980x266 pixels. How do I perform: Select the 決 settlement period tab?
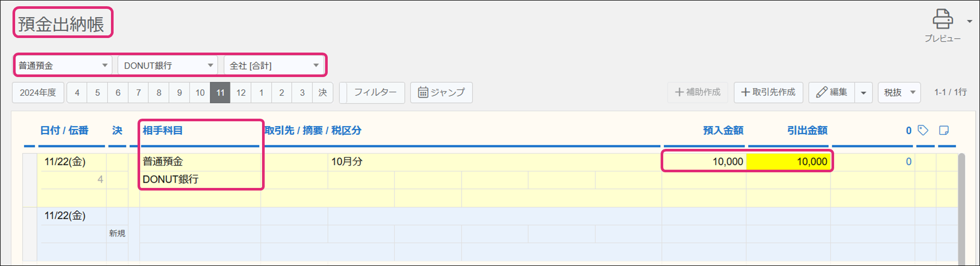[x=322, y=93]
